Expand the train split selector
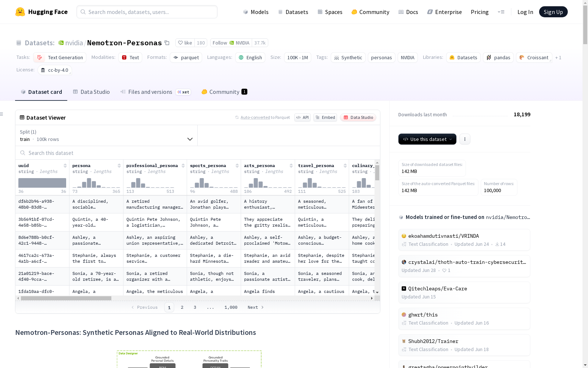Screen dimensions: 588x368 [x=107, y=135]
